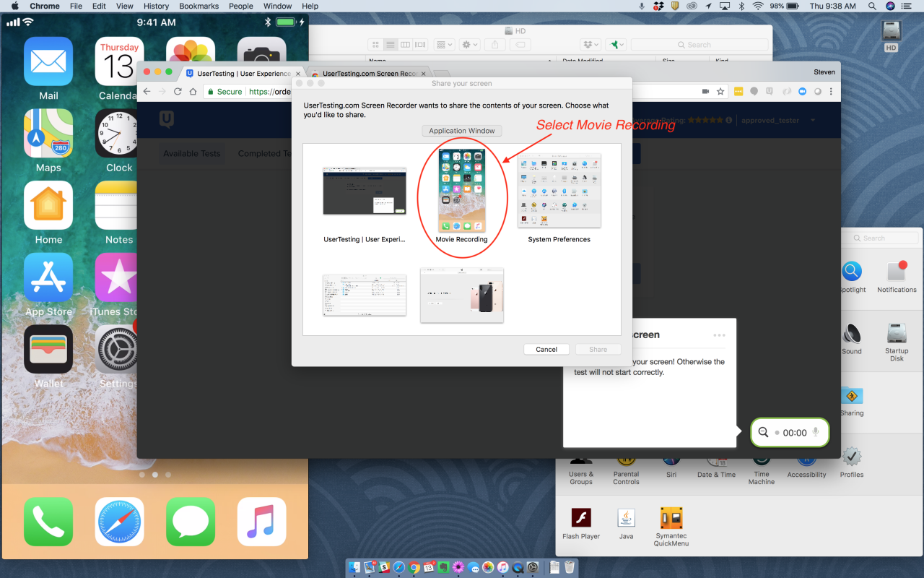This screenshot has height=578, width=924.
Task: Select the Movie Recording screen source
Action: pyautogui.click(x=461, y=191)
